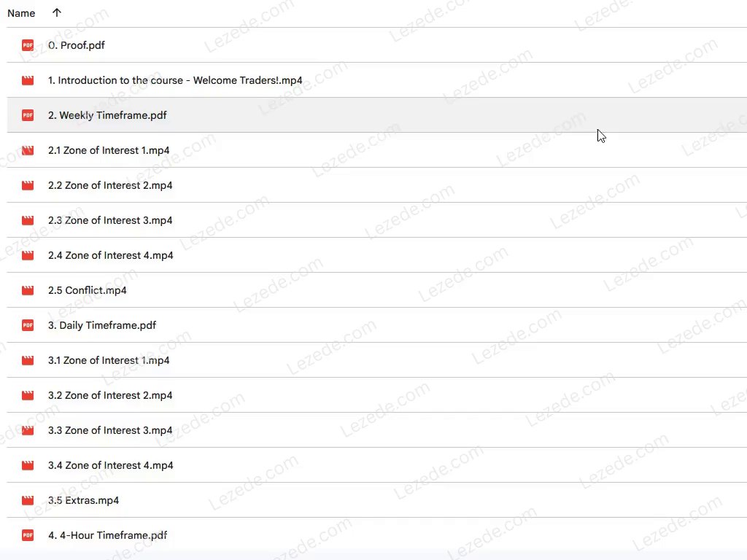Click the PDF icon for 3. Daily Timeframe
This screenshot has width=747, height=560.
tap(28, 325)
